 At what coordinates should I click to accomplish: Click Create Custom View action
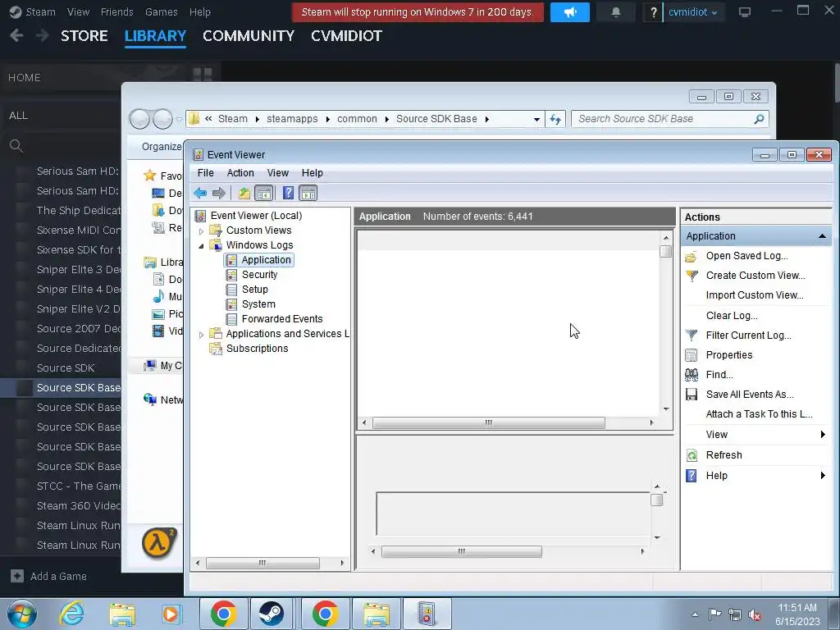point(756,276)
